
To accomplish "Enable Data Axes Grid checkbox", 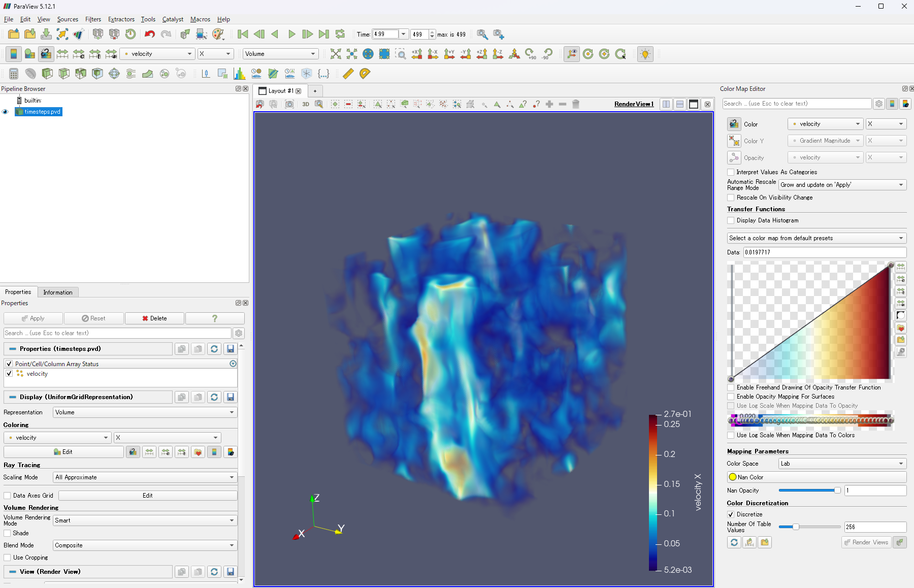I will tap(7, 496).
